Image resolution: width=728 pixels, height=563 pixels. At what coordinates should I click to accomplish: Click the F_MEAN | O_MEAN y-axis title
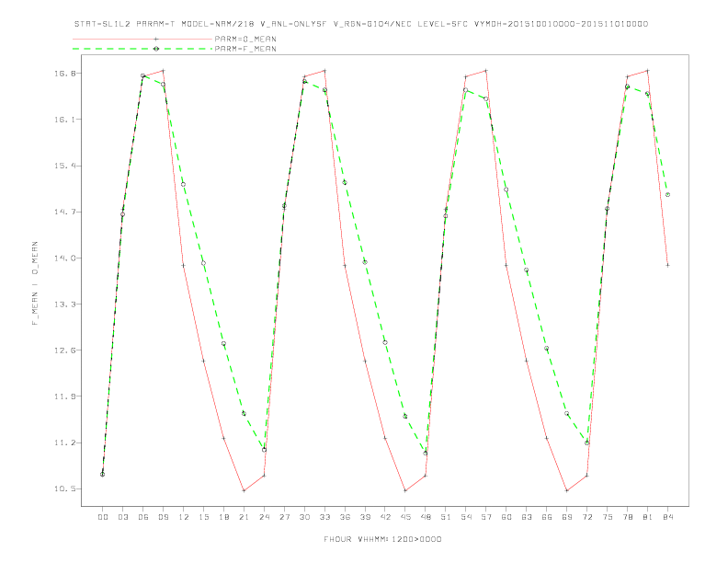tap(35, 283)
